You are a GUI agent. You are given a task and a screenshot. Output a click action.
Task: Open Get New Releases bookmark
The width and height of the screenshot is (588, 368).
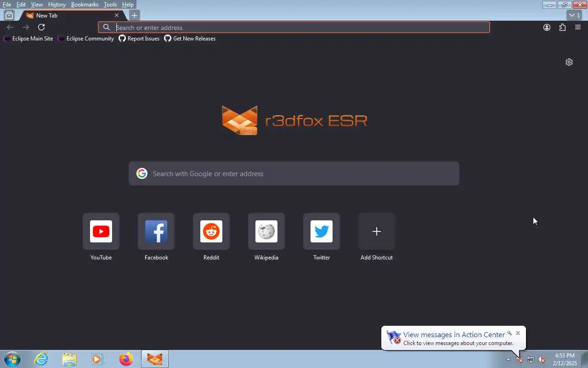click(190, 39)
